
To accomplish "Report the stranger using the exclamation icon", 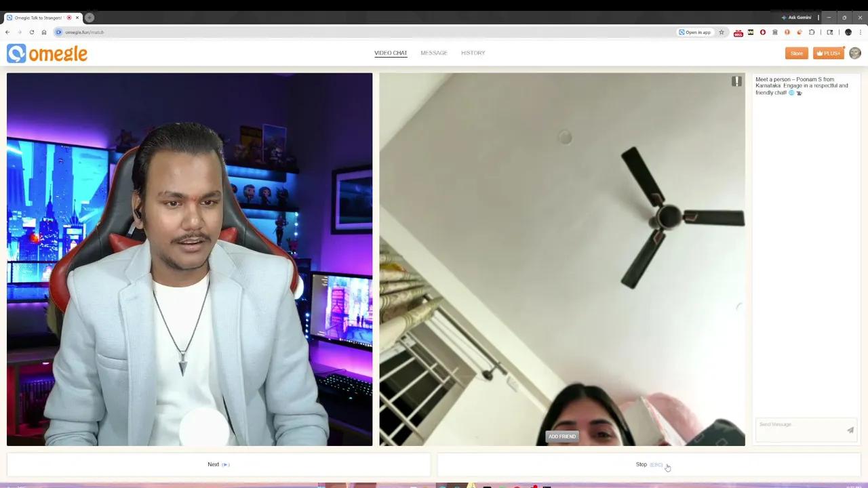I will coord(736,81).
